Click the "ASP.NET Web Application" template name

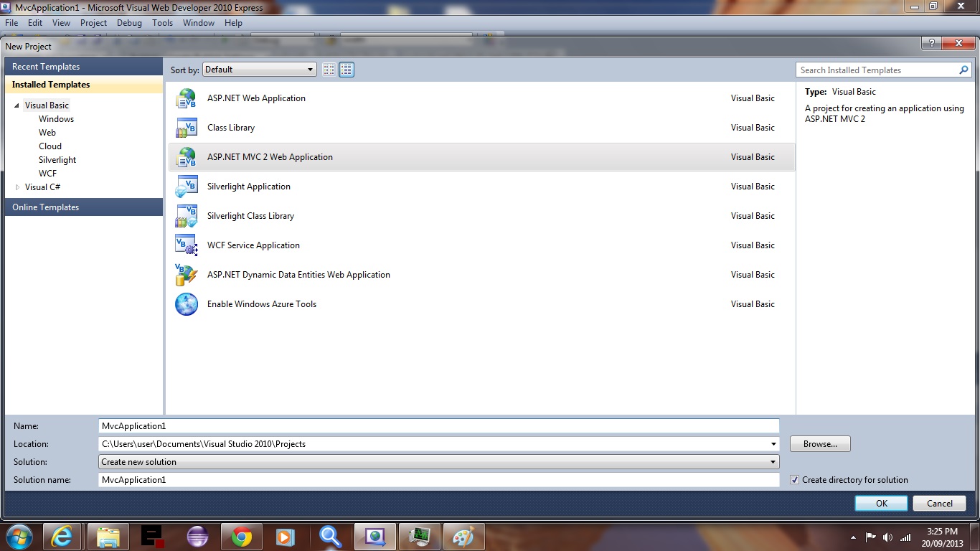256,98
